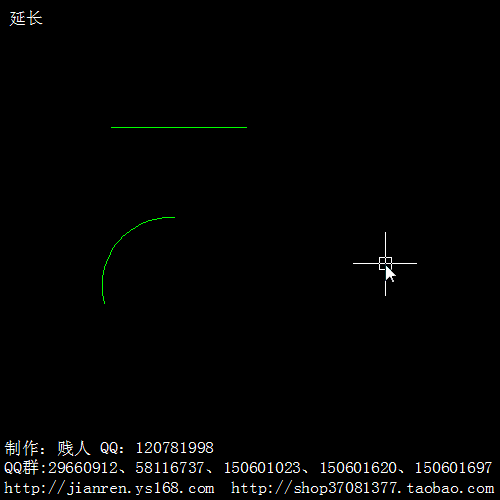Click the QQ number 120781998
This screenshot has width=500, height=500.
[x=175, y=448]
